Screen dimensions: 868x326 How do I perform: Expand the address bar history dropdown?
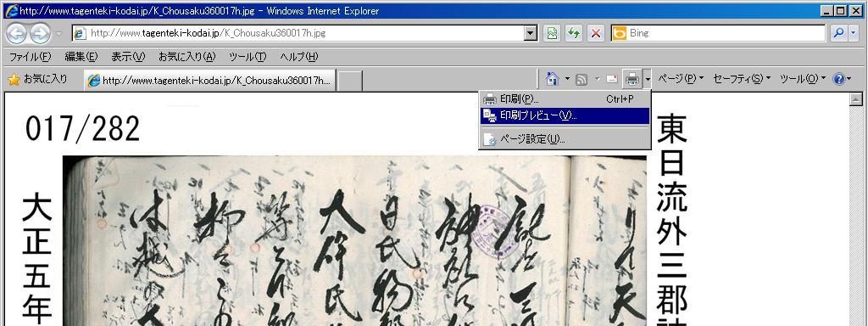(531, 33)
